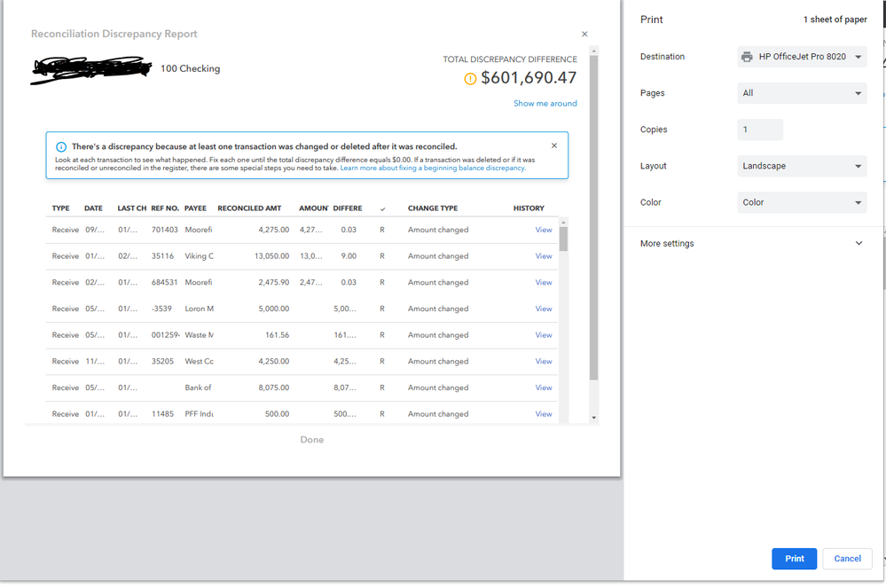Click the blue Print button
This screenshot has height=588, width=886.
(x=794, y=559)
